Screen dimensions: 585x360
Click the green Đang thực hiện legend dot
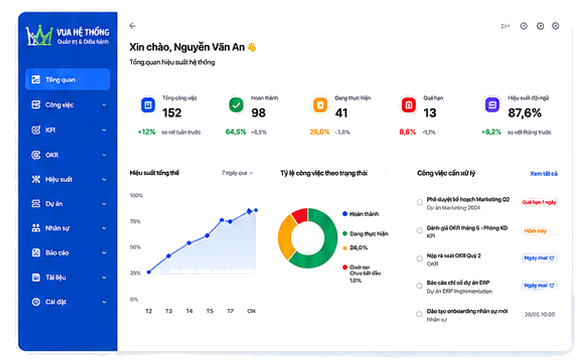coord(345,234)
